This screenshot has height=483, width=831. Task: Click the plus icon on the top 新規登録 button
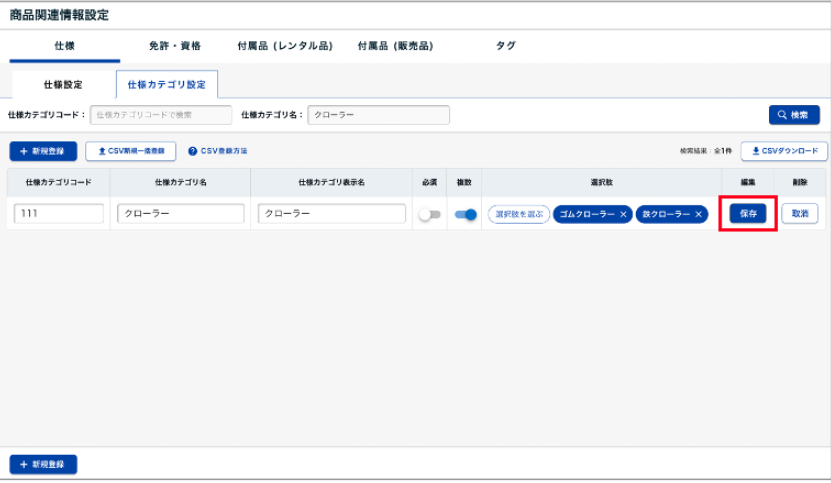tap(23, 151)
